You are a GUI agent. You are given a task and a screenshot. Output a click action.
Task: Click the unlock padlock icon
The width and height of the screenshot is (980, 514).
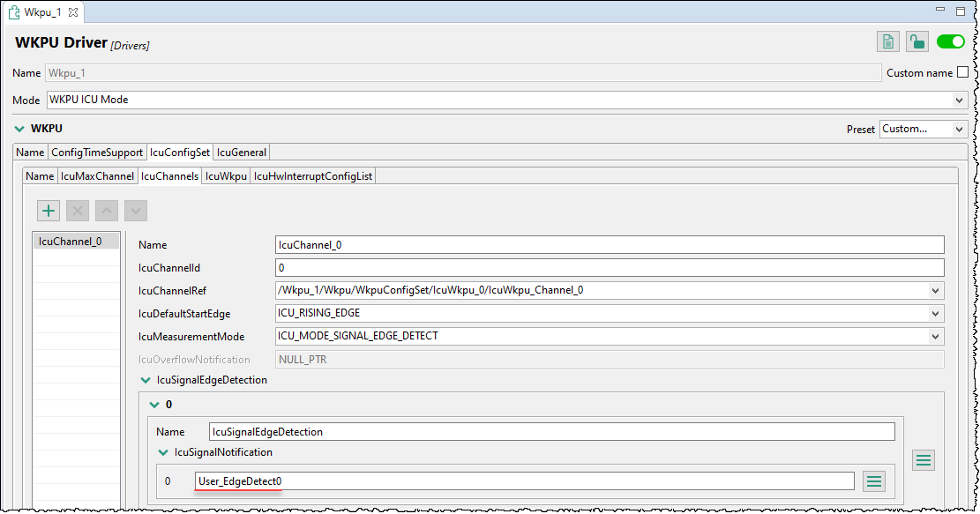coord(917,41)
